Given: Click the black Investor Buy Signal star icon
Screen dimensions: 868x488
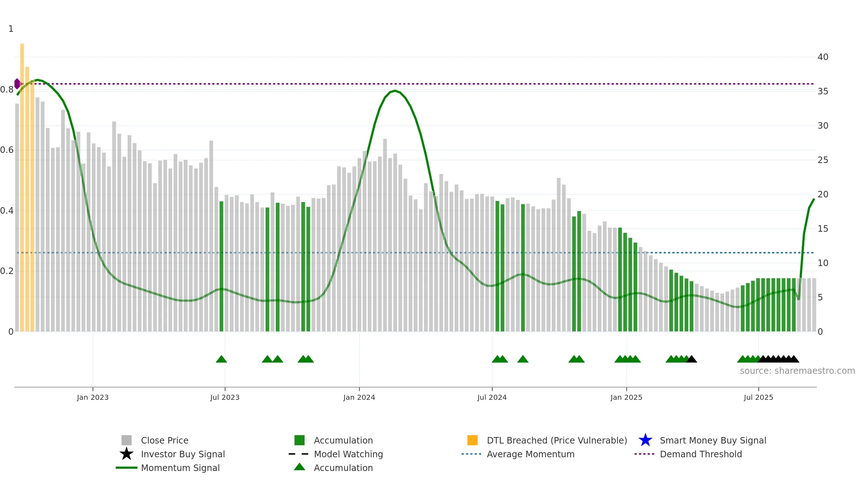Looking at the screenshot, I should point(127,454).
